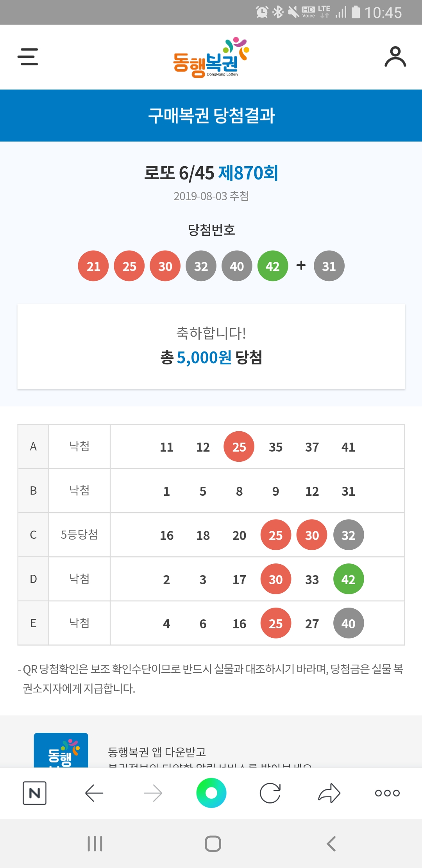The height and width of the screenshot is (868, 422).
Task: Select the 제870회 draw round text
Action: point(248,173)
